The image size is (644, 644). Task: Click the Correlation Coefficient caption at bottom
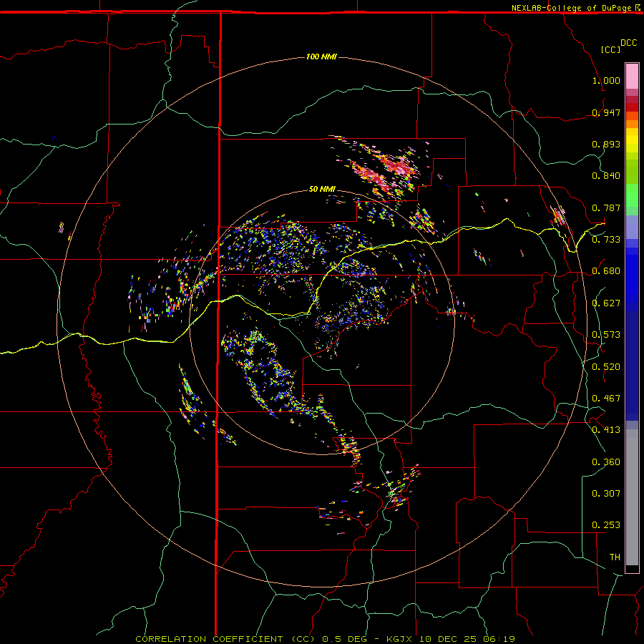coord(326,639)
